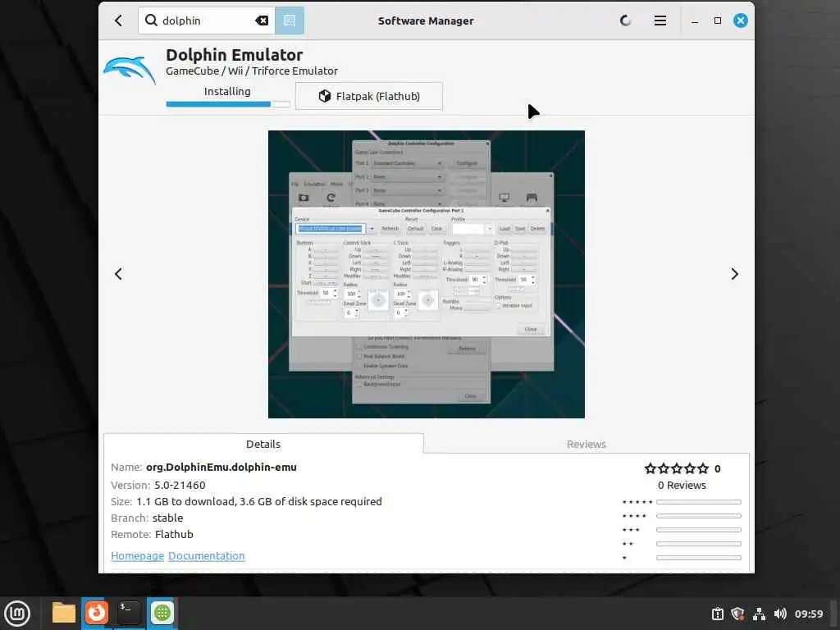The width and height of the screenshot is (840, 630).
Task: Clear the dolphin search text
Action: (x=262, y=21)
